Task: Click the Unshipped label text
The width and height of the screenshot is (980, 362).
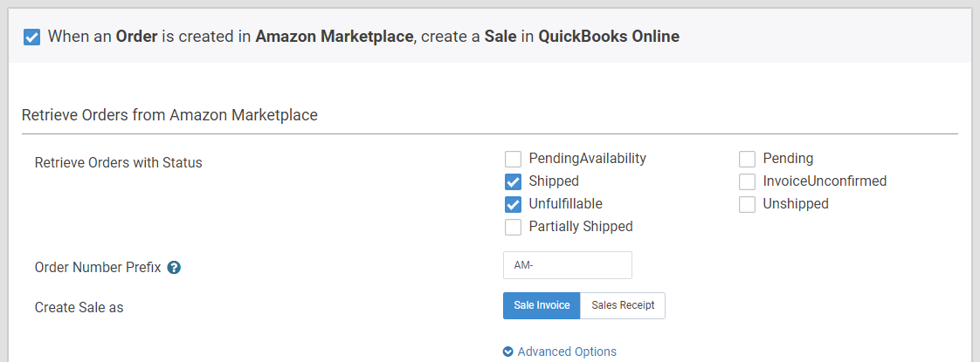Action: pos(796,203)
